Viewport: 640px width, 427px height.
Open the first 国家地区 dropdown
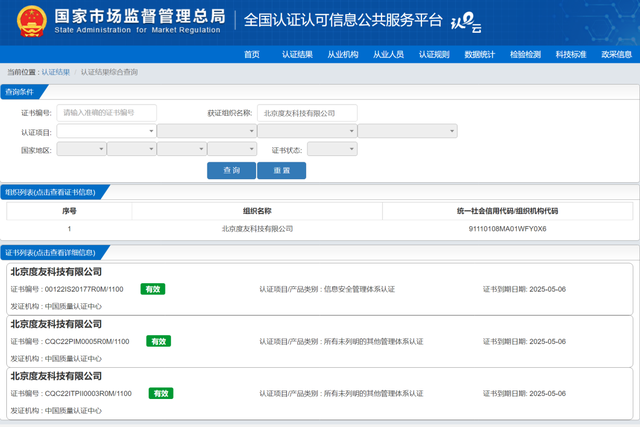[80, 149]
